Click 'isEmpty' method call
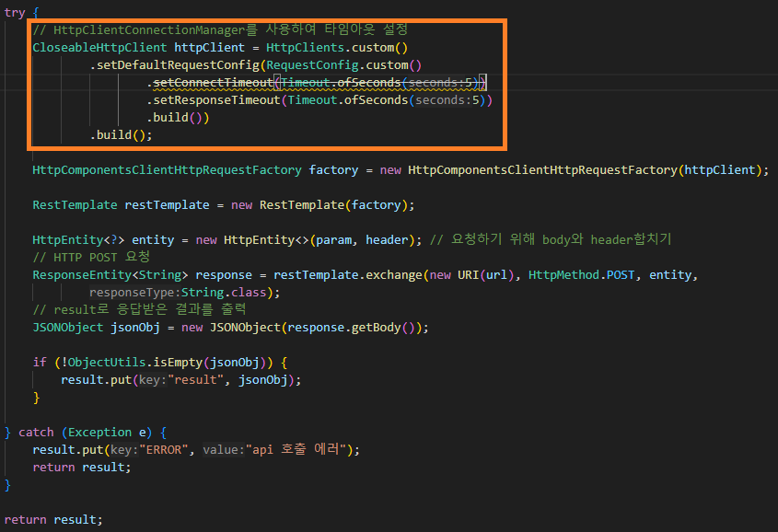778x532 pixels. tap(178, 363)
